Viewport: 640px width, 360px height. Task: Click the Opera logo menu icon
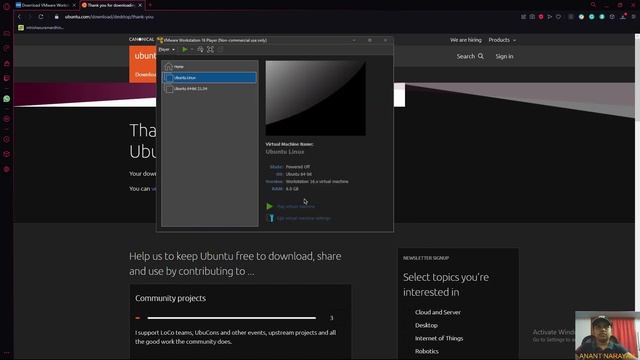coord(6,6)
